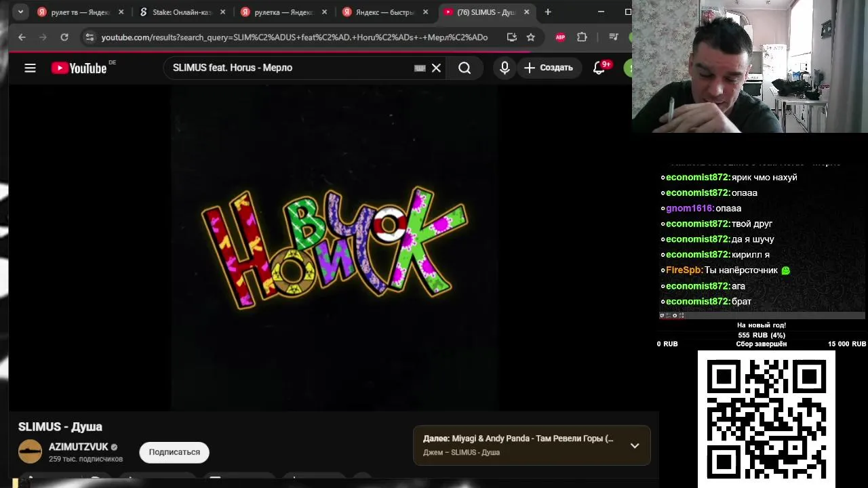Image resolution: width=868 pixels, height=488 pixels.
Task: Open a new browser tab
Action: point(548,12)
